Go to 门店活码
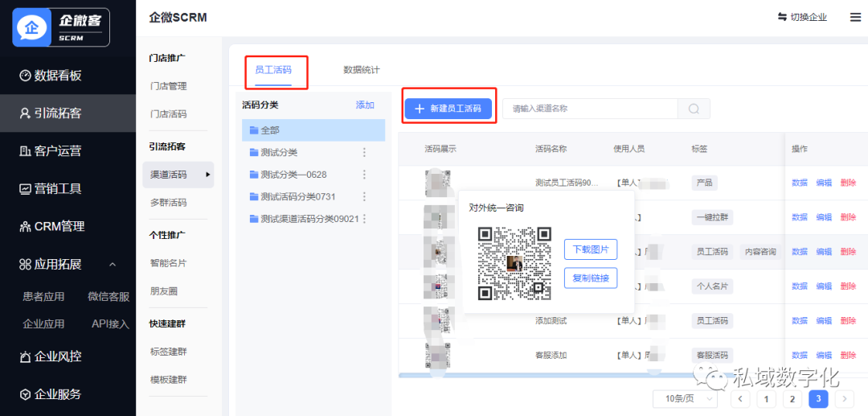The width and height of the screenshot is (868, 416). click(x=168, y=114)
